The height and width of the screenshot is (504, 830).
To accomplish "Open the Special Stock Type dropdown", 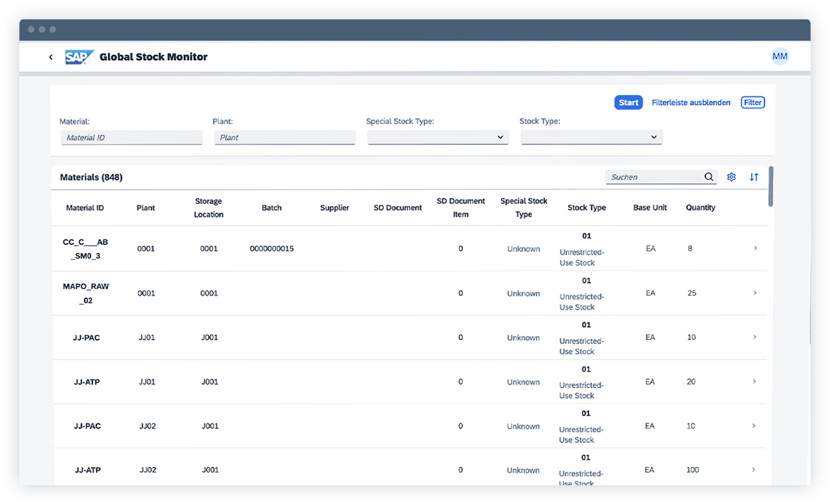I will pyautogui.click(x=438, y=137).
